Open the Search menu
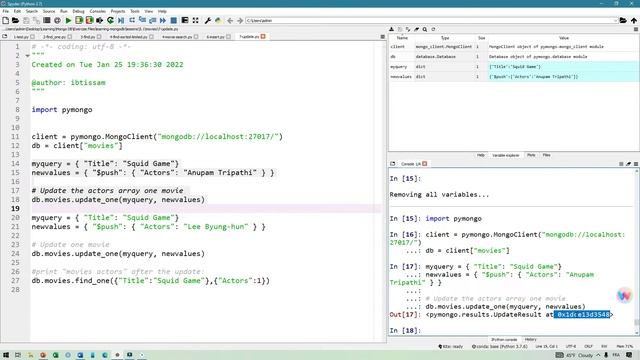The image size is (640, 360). [31, 11]
